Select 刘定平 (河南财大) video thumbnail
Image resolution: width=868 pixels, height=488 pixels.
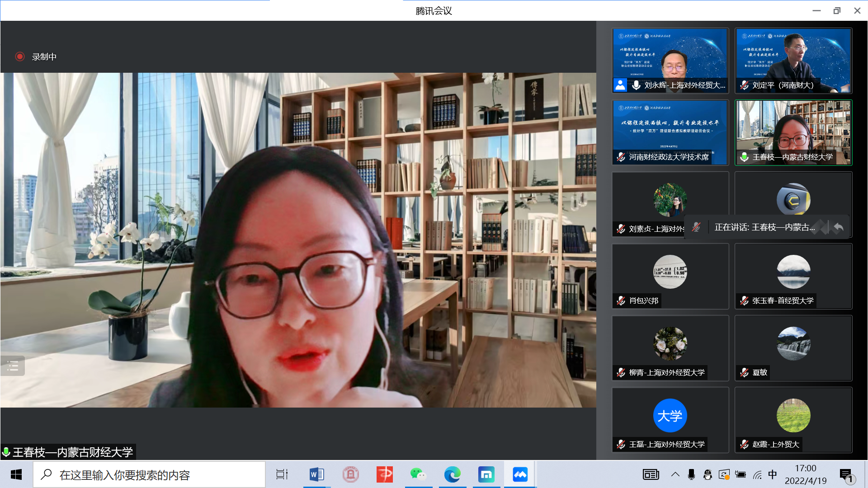[793, 60]
